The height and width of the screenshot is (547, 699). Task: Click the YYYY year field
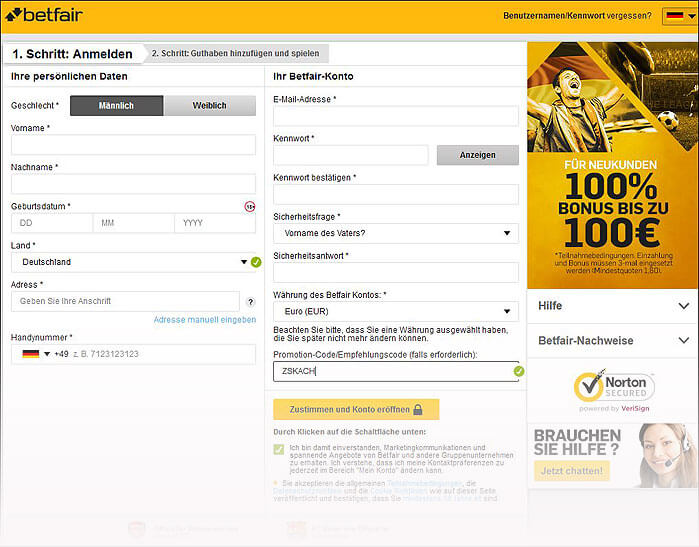click(x=215, y=223)
